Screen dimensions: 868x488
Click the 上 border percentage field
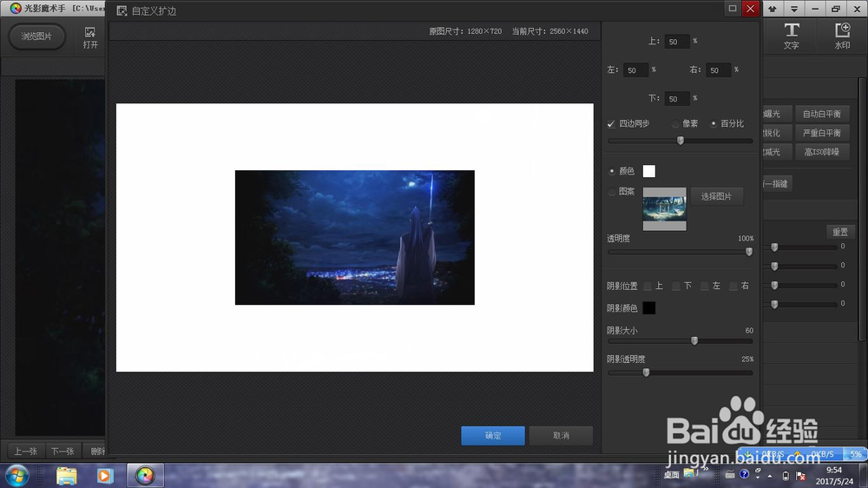(676, 42)
